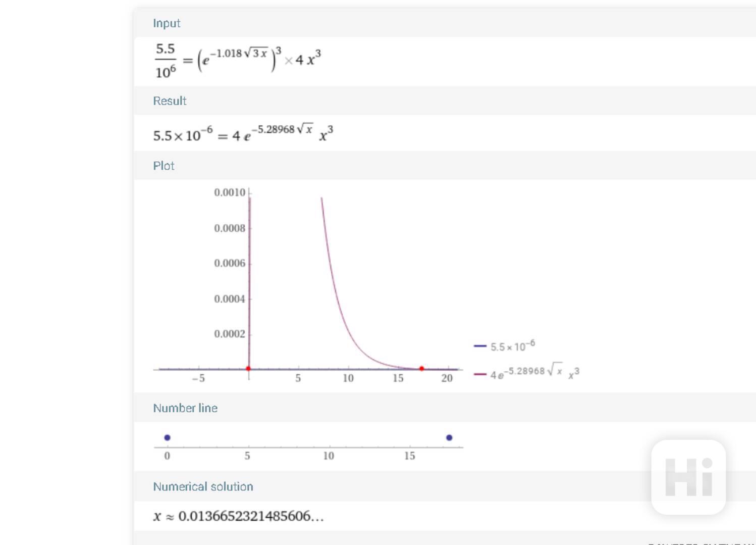The image size is (756, 545).
Task: Click the Input section heading
Action: point(167,23)
